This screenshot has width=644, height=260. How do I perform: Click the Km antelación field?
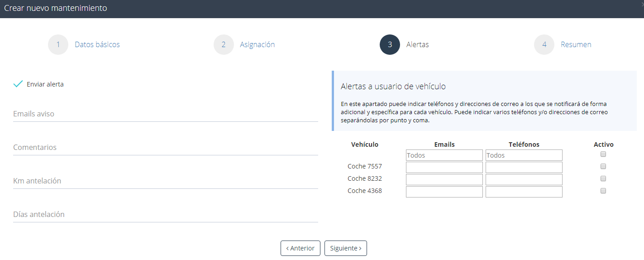coord(165,181)
